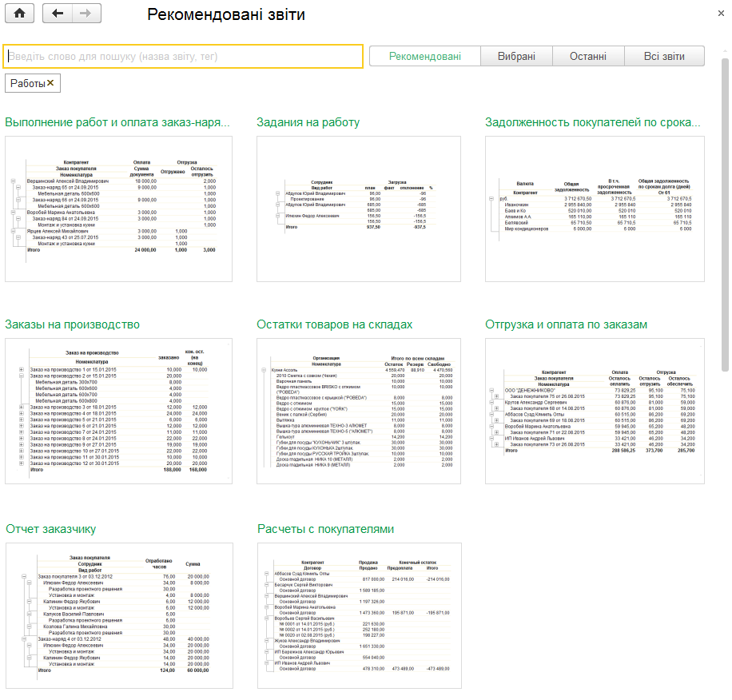Click the Задания на работу preview thumbnail
Viewport: 732px width, 700px height.
click(x=359, y=209)
